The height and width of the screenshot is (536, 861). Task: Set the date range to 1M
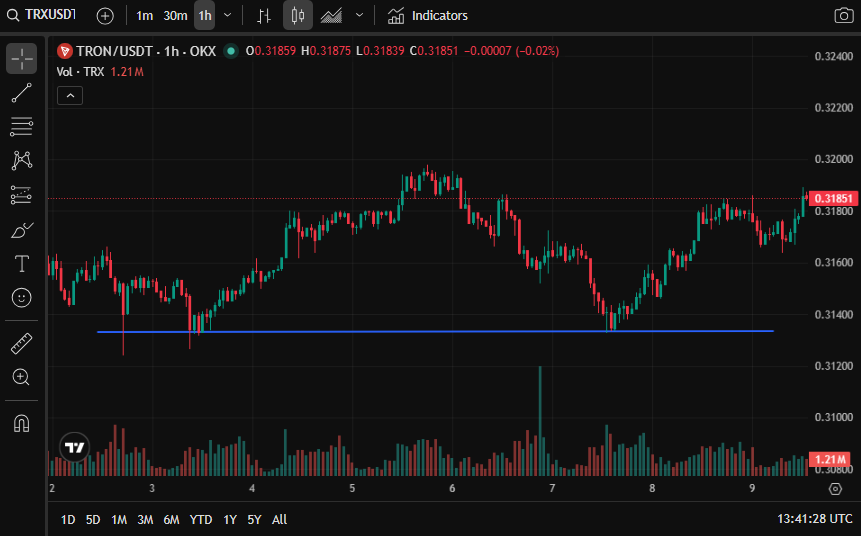pyautogui.click(x=119, y=520)
